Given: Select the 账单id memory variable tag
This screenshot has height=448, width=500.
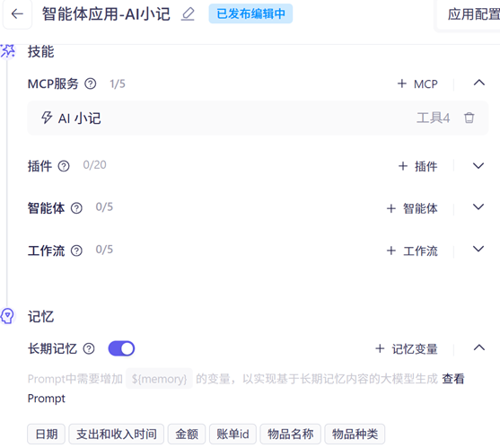Looking at the screenshot, I should [232, 434].
